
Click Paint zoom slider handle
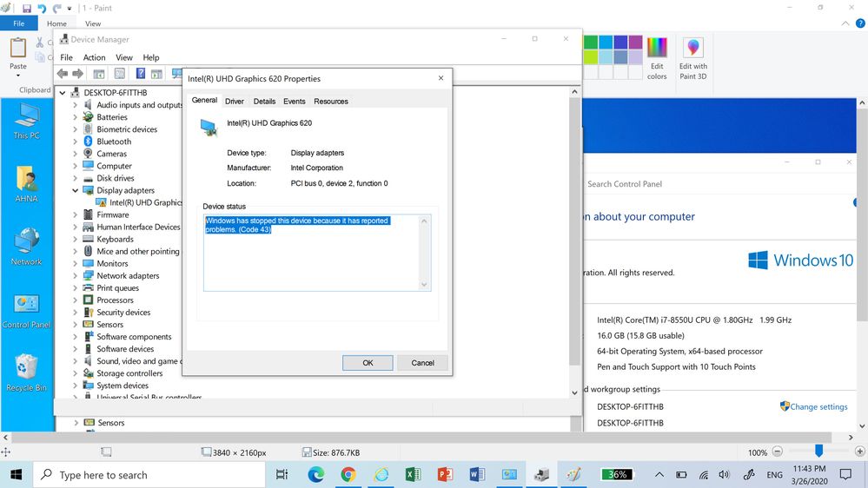[818, 451]
